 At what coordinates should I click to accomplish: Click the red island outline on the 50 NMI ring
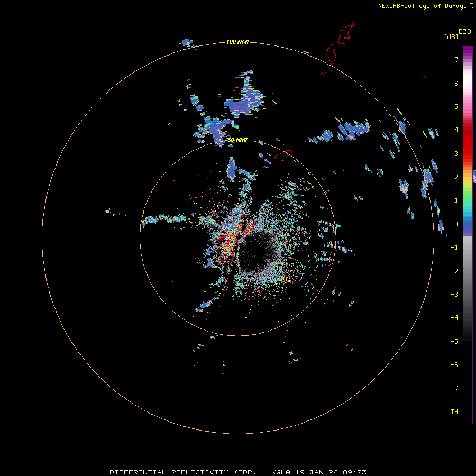(283, 155)
